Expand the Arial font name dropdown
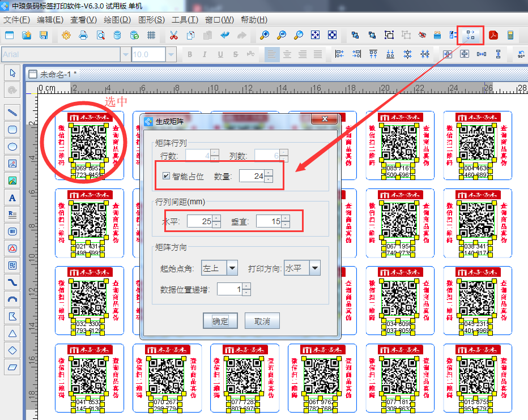This screenshot has height=420, width=528. [x=125, y=54]
